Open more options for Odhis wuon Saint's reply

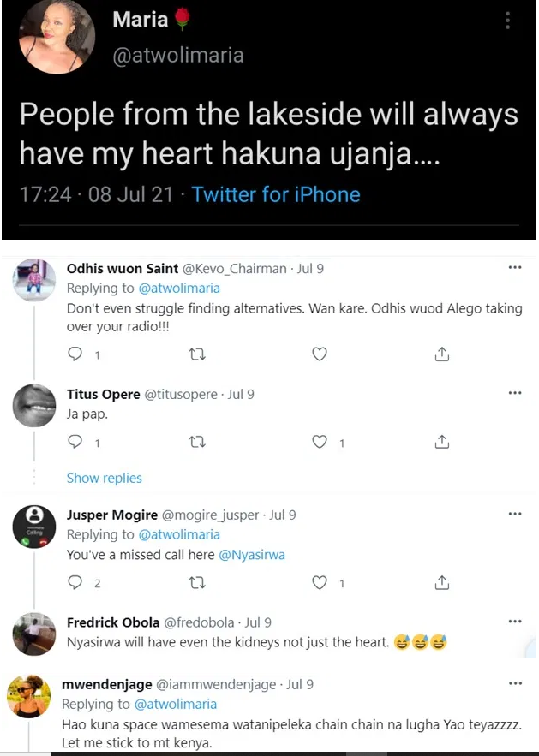(x=514, y=268)
